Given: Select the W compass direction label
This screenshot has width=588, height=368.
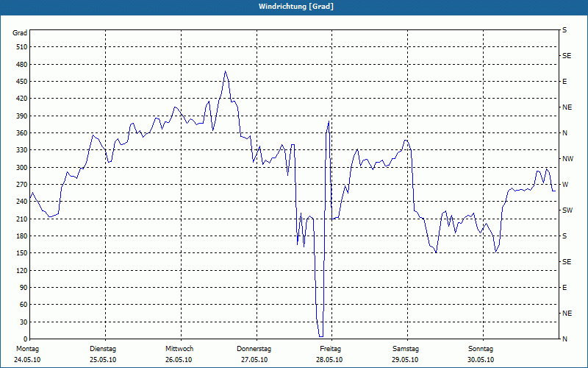Looking at the screenshot, I should 565,185.
